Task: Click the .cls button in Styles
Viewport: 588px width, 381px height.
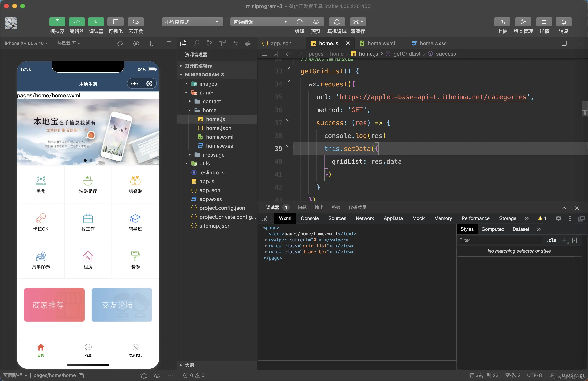Action: [x=551, y=240]
